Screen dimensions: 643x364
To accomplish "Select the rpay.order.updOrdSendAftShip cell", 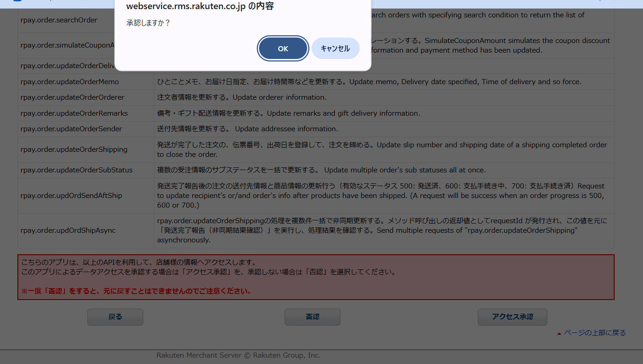I will (86, 196).
